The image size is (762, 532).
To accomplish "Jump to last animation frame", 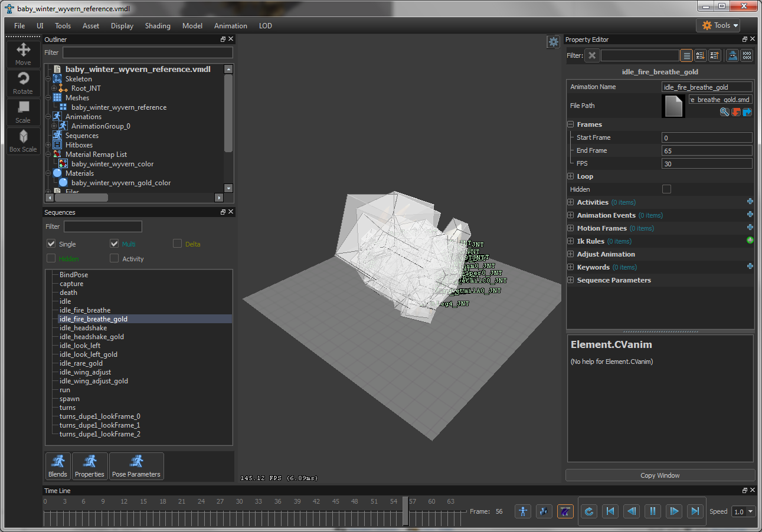I will [695, 511].
